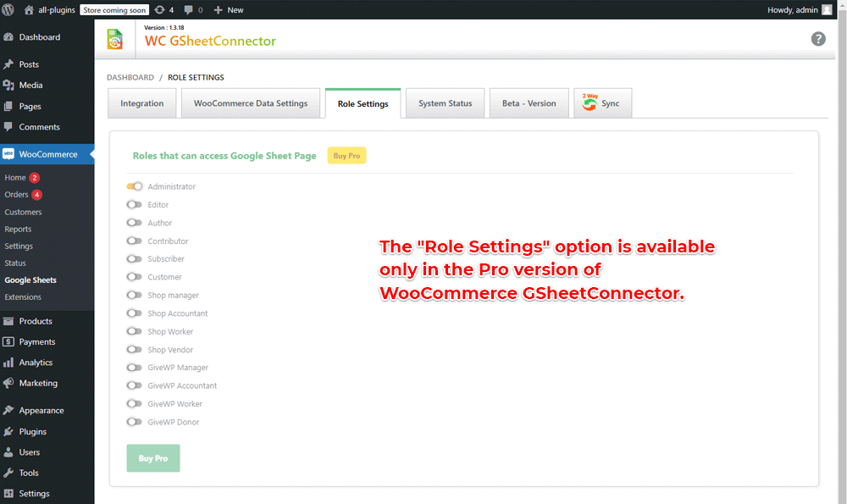Click the Media icon in sidebar

(8, 86)
